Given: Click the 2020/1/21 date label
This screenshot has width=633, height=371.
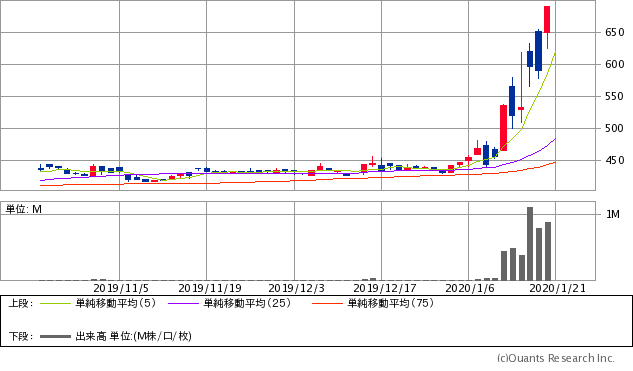Looking at the screenshot, I should point(557,288).
